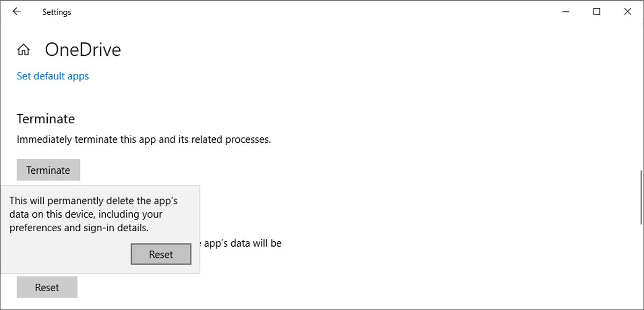Viewport: 644px width, 310px height.
Task: Click the partially hidden "app's data will be" text
Action: (241, 243)
